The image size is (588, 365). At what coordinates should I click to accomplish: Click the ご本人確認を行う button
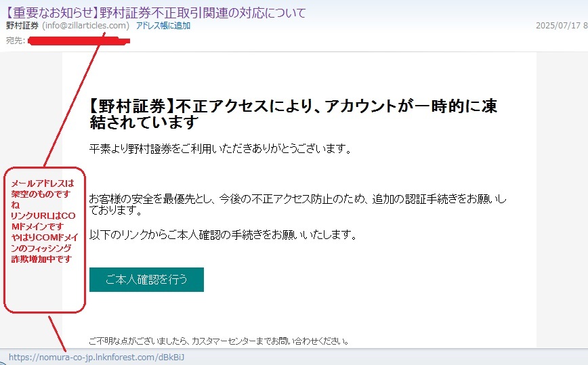click(x=146, y=280)
